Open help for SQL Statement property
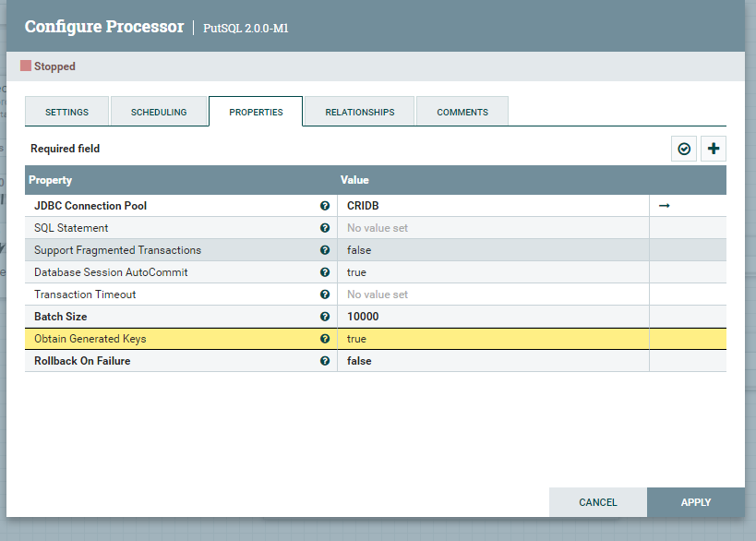The width and height of the screenshot is (756, 541). (325, 227)
